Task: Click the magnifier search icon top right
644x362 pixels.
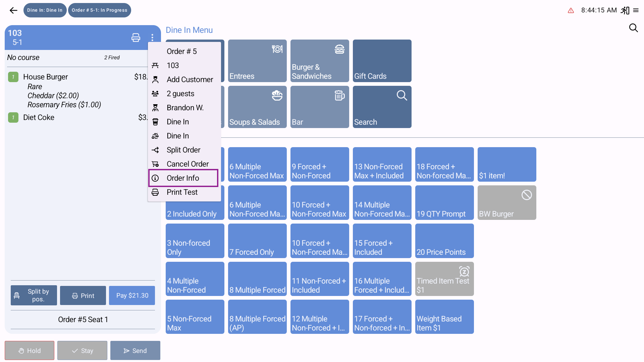Action: pyautogui.click(x=633, y=28)
